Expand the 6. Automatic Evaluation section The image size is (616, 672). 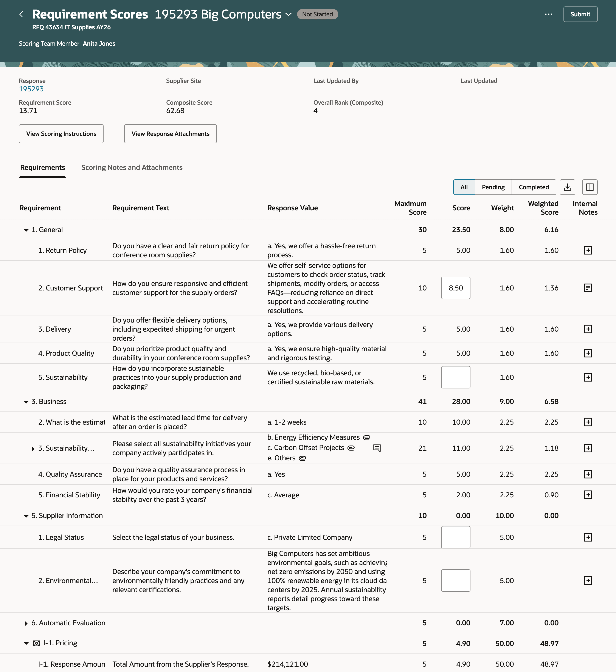pos(26,623)
